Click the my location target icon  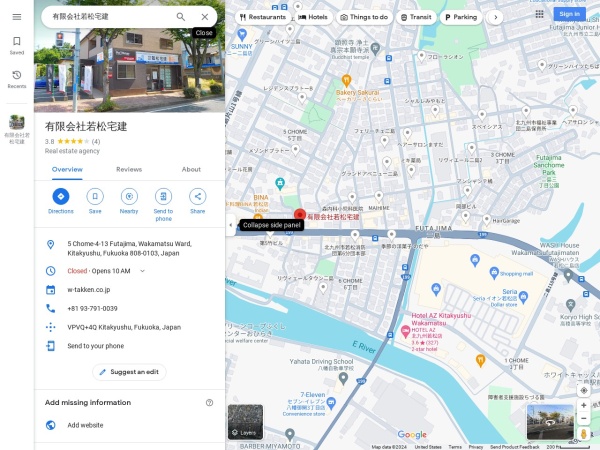pos(584,391)
